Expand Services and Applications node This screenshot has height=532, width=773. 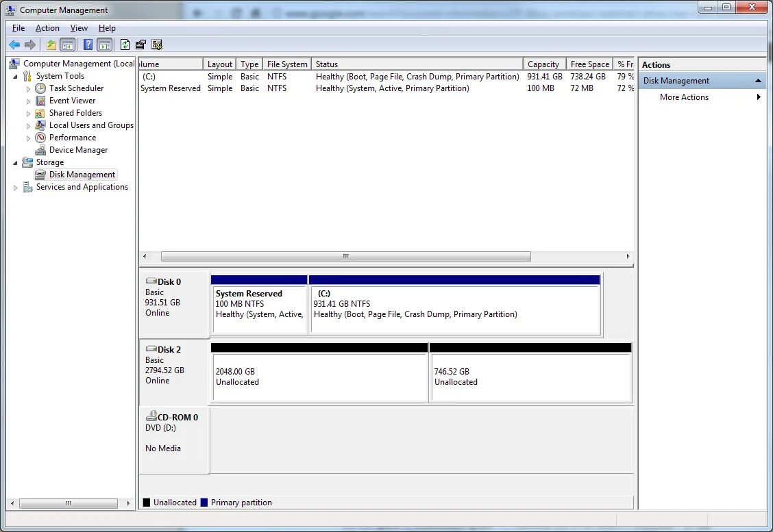(x=15, y=187)
